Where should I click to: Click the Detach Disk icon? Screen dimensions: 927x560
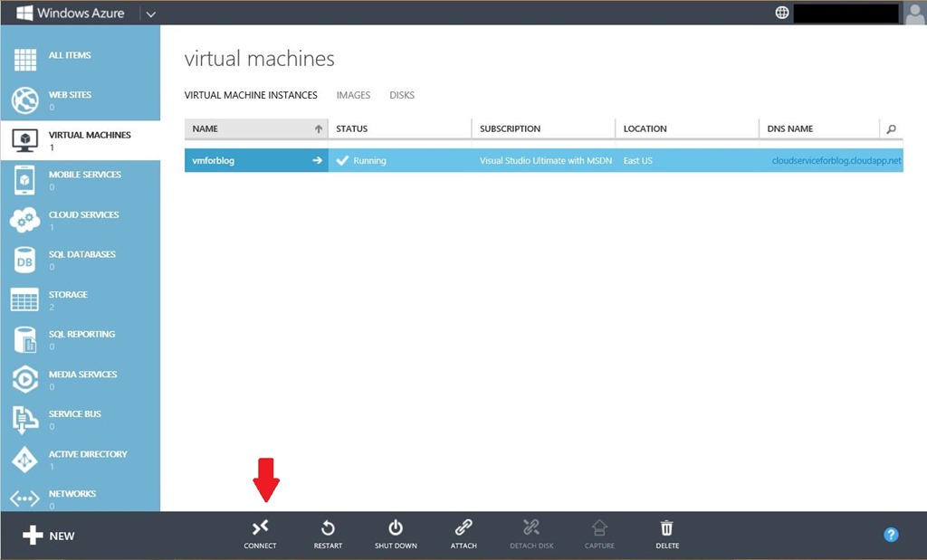531,527
